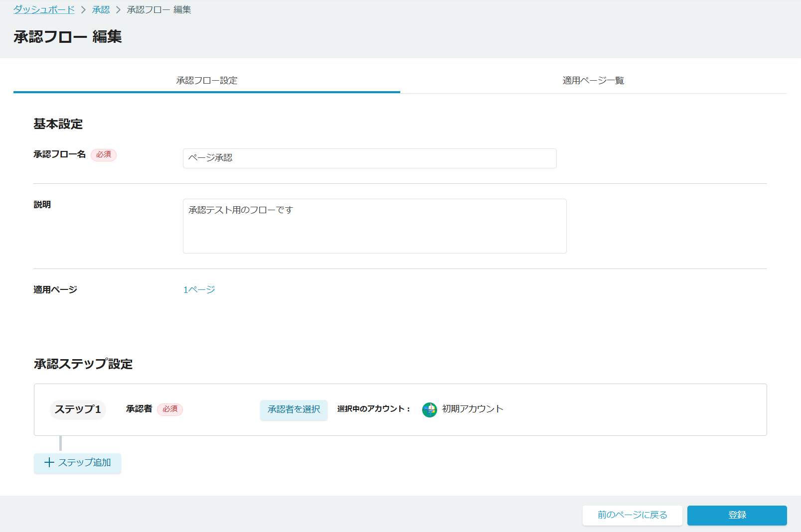Open the ダッシュボード breadcrumb link
The image size is (801, 532).
tap(44, 10)
